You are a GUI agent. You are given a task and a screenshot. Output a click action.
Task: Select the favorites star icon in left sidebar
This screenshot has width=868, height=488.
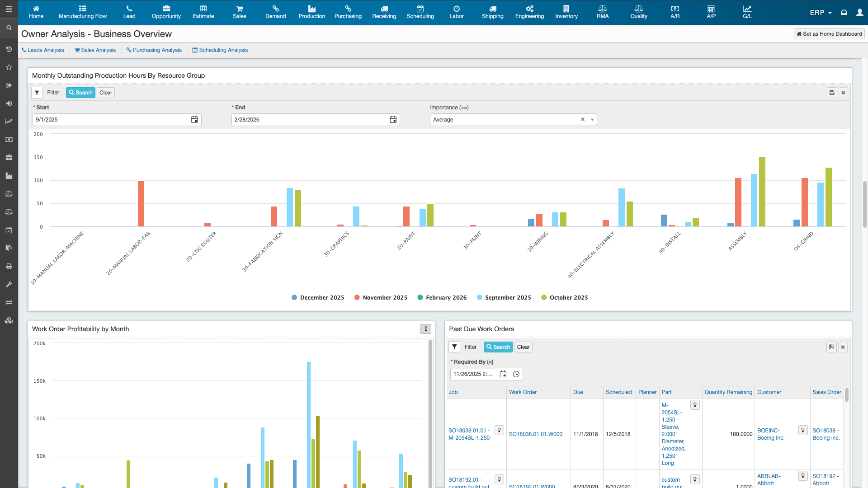pyautogui.click(x=9, y=67)
